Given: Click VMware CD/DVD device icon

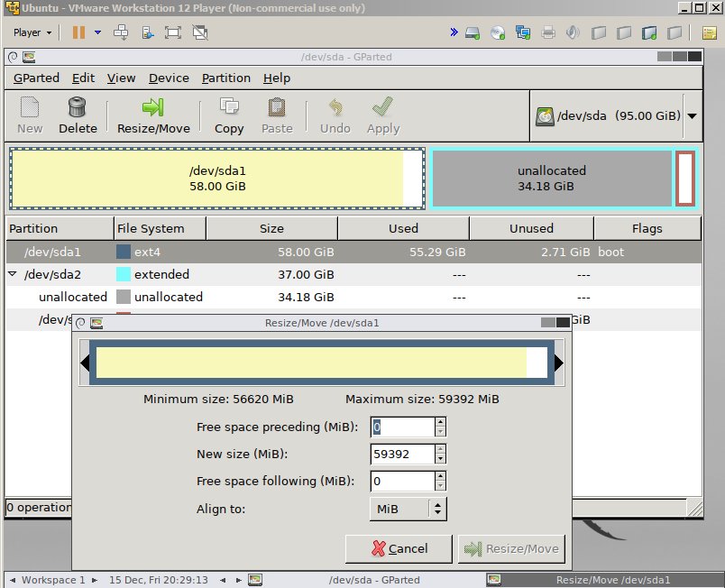Looking at the screenshot, I should tap(498, 32).
